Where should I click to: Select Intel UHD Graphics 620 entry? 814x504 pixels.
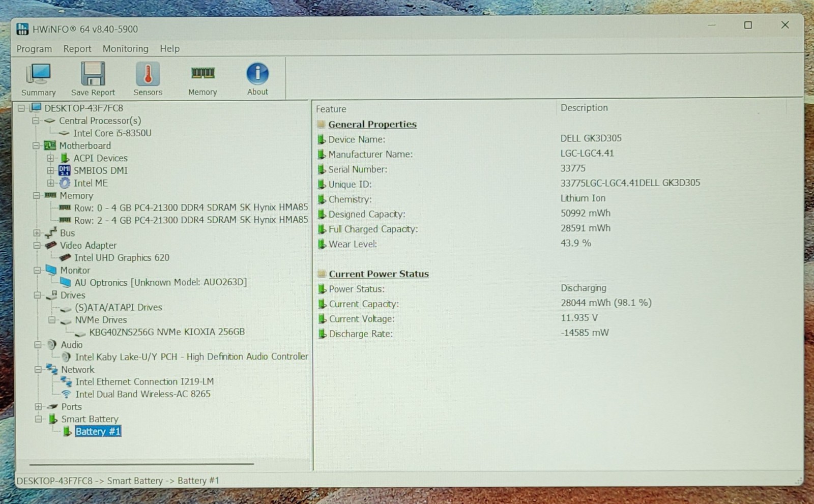coord(122,258)
